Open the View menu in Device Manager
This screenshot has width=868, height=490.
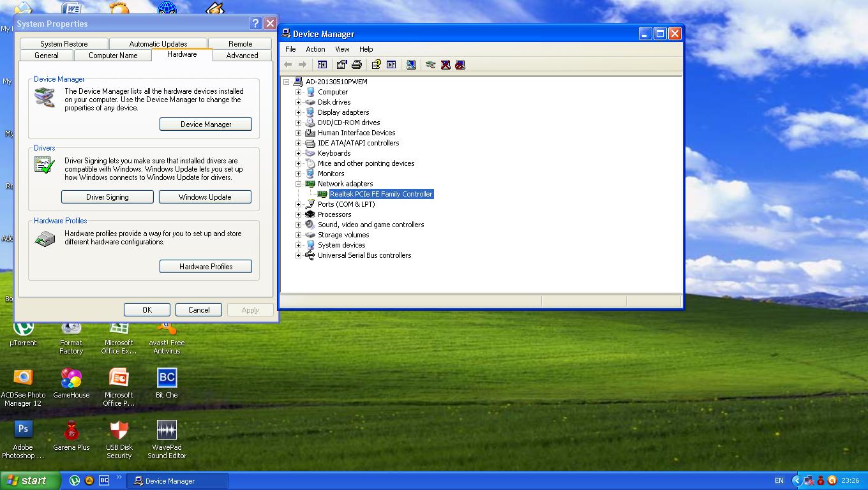(342, 49)
